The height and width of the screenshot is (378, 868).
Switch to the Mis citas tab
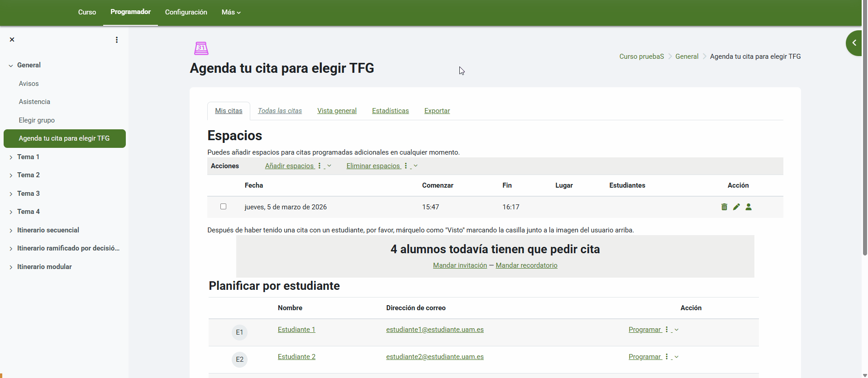pos(229,111)
